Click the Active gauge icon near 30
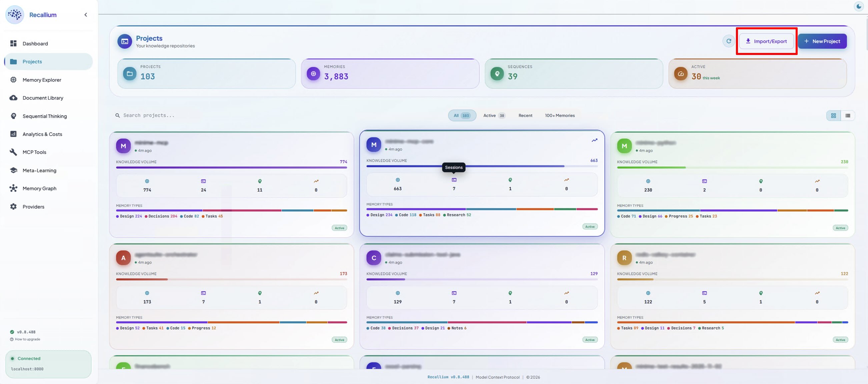868x384 pixels. [681, 73]
